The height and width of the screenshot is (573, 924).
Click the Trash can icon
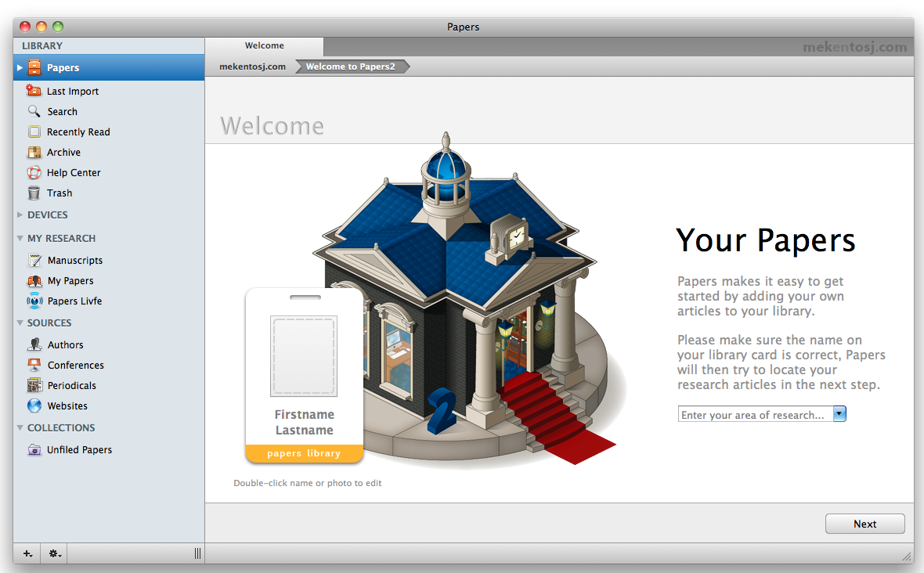(34, 193)
